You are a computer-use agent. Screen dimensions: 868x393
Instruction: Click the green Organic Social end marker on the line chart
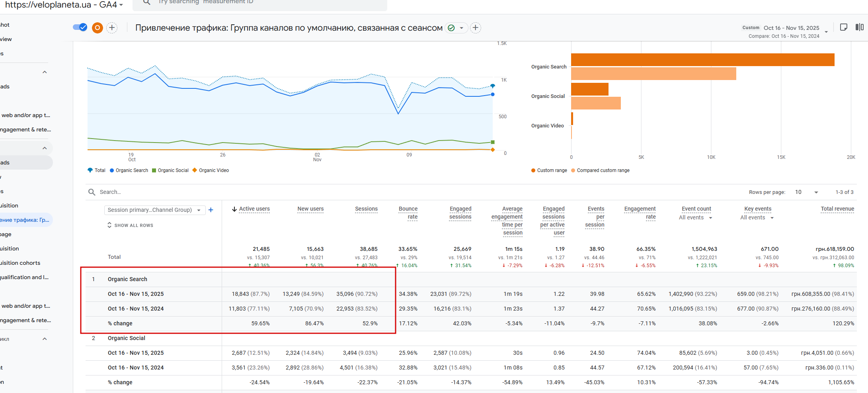click(x=493, y=142)
